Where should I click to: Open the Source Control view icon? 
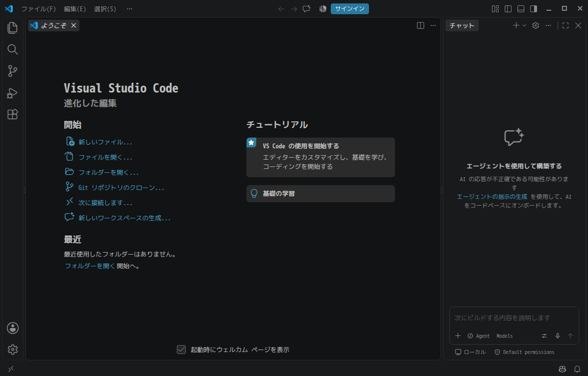(13, 71)
